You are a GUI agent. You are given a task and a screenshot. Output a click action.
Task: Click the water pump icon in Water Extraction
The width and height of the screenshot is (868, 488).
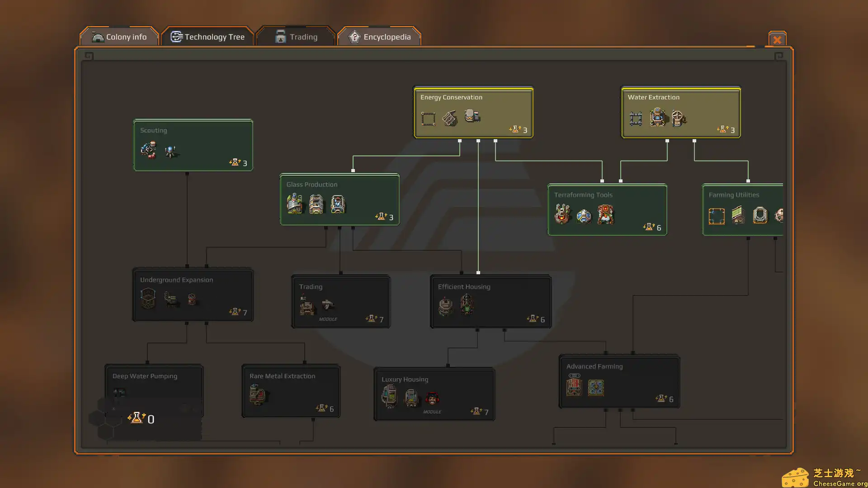coord(657,117)
